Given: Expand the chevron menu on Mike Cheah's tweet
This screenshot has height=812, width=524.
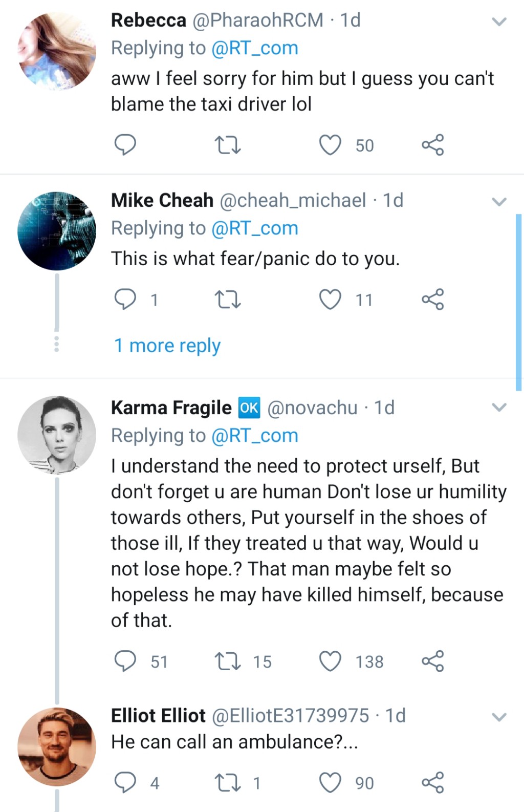Looking at the screenshot, I should click(x=499, y=201).
